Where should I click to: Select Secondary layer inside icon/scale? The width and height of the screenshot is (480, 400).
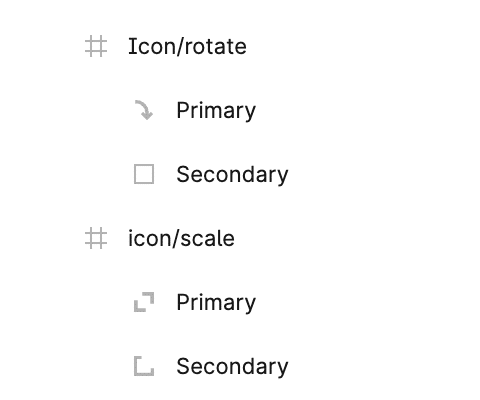point(232,366)
